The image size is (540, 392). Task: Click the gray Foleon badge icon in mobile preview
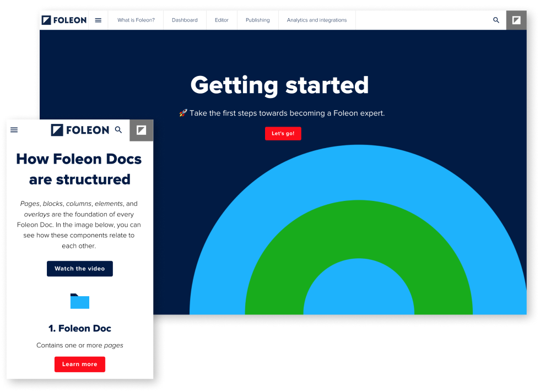(x=142, y=130)
